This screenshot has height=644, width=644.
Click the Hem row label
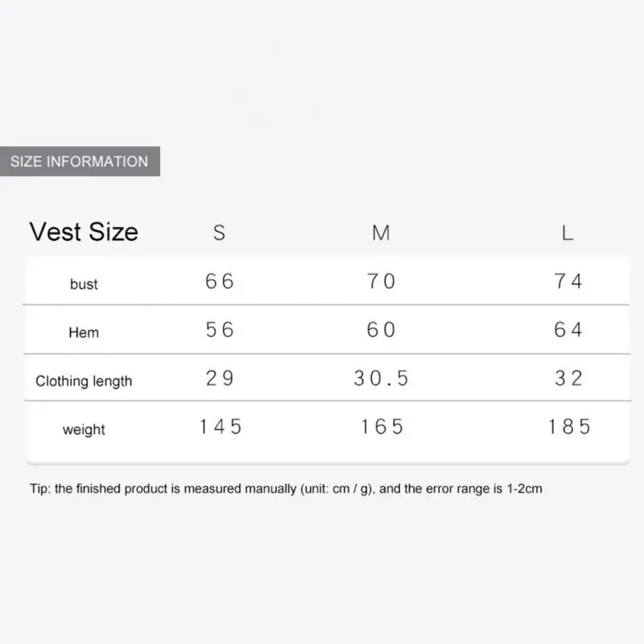point(84,332)
